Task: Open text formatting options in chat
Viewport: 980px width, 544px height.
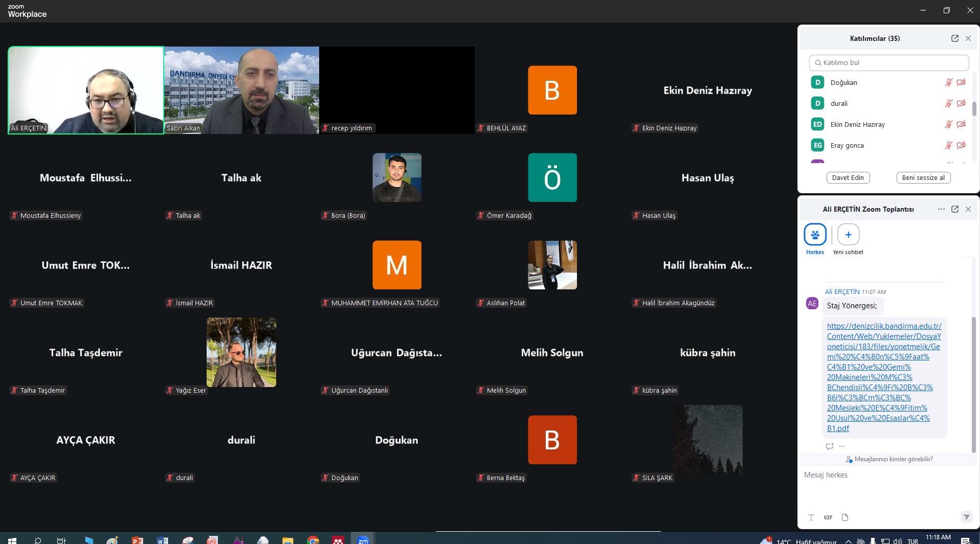Action: (x=811, y=517)
